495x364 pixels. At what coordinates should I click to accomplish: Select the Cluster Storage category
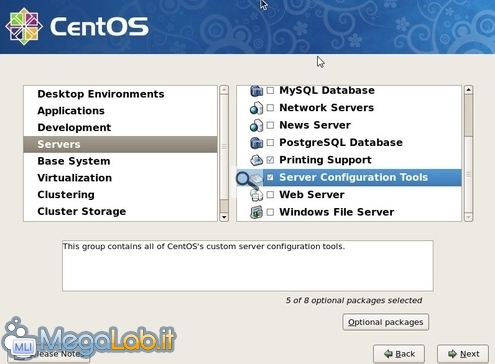[x=120, y=211]
